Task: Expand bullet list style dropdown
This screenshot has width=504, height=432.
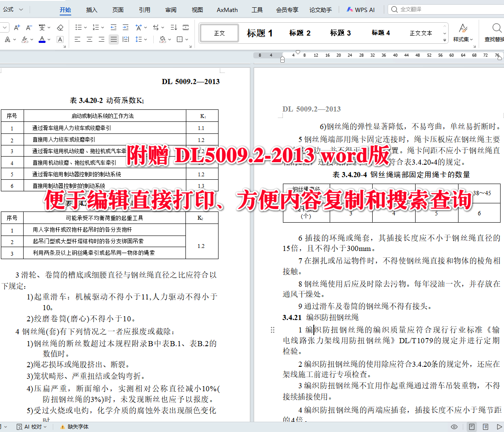Action: click(85, 28)
